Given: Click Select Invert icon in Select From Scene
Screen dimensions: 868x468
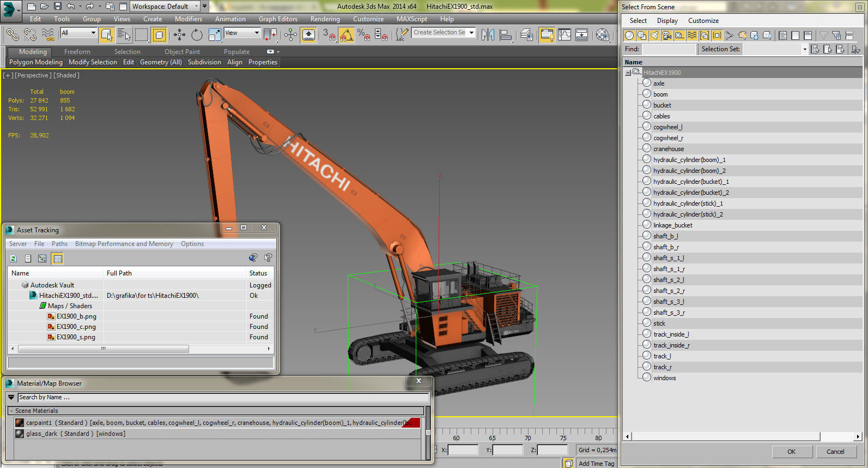Looking at the screenshot, I should click(x=840, y=49).
